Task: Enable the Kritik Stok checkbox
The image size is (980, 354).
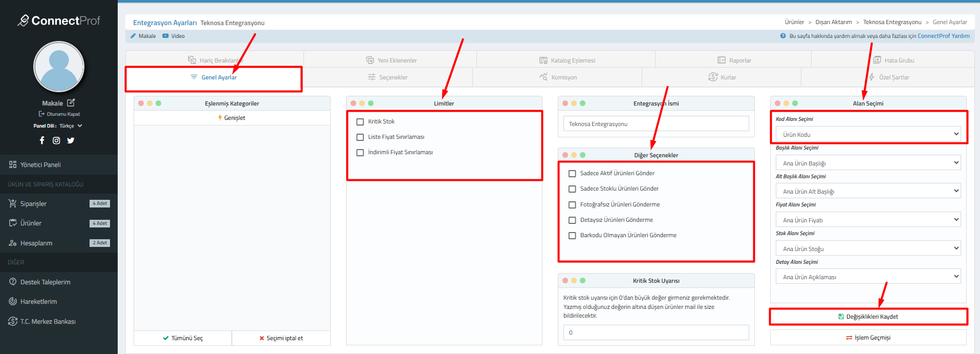Action: (x=360, y=122)
